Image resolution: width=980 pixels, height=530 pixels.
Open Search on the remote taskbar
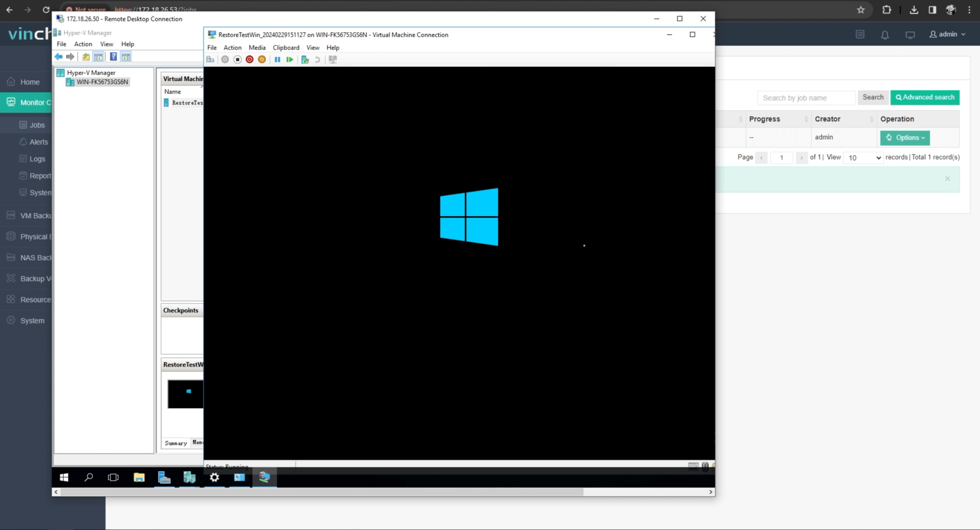click(89, 477)
